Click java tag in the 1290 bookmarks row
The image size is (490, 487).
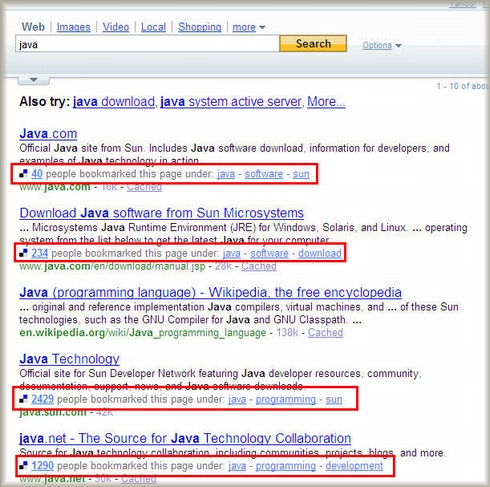pos(237,466)
